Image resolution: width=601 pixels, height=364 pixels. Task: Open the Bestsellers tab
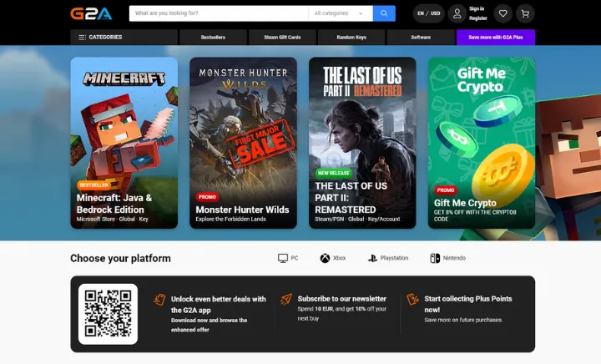click(x=213, y=38)
